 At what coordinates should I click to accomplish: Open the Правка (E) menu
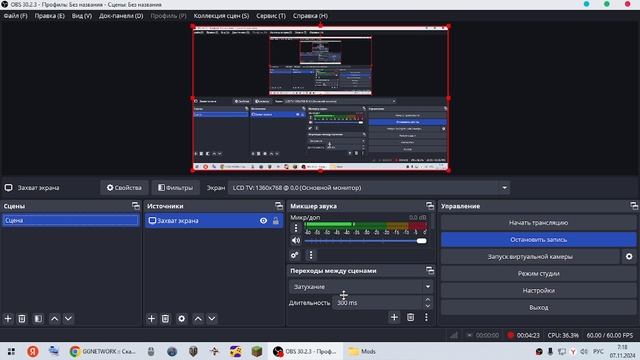click(x=49, y=16)
